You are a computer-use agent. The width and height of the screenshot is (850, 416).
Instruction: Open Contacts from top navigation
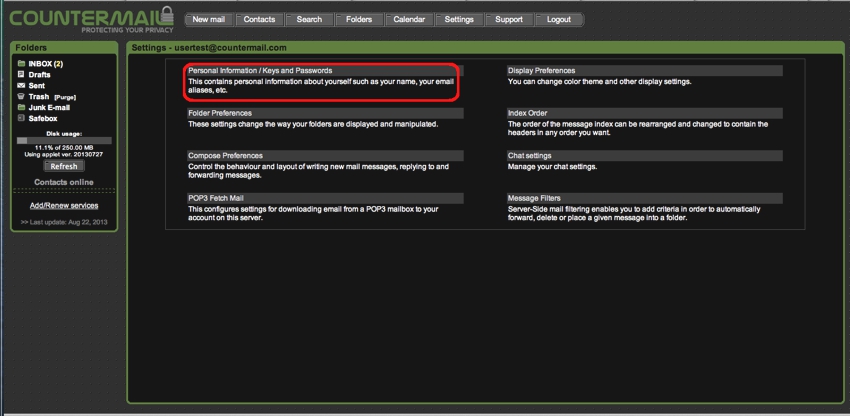(259, 20)
